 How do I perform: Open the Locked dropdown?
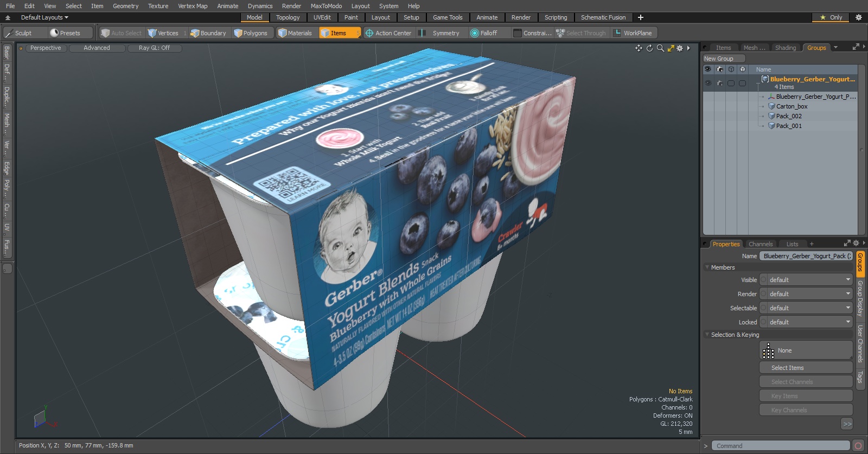(810, 322)
